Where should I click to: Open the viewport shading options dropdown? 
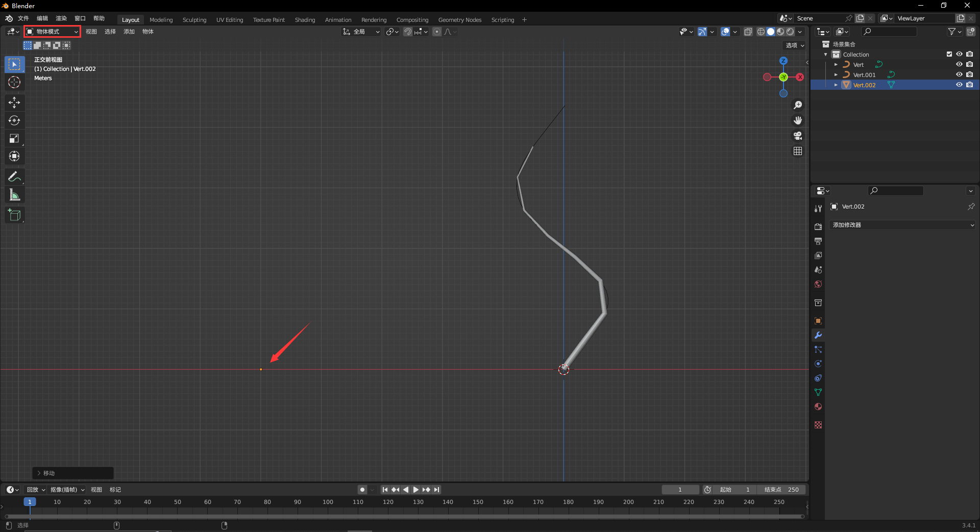click(x=800, y=32)
